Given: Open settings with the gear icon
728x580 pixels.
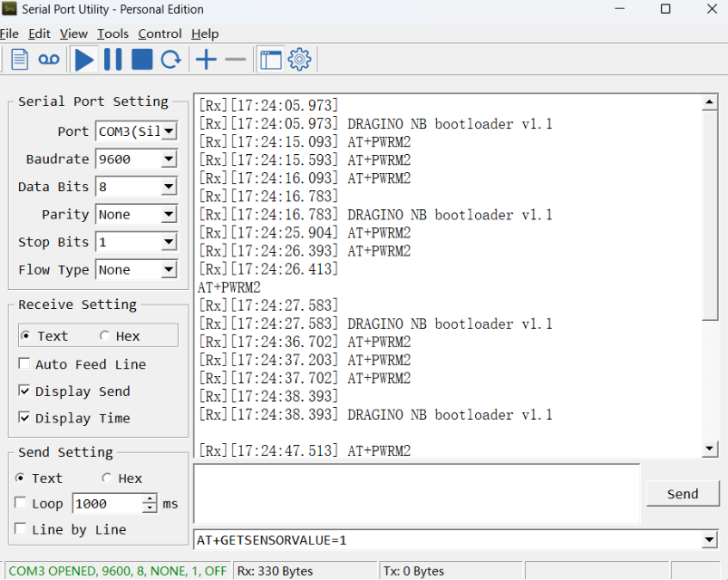Looking at the screenshot, I should 299,60.
